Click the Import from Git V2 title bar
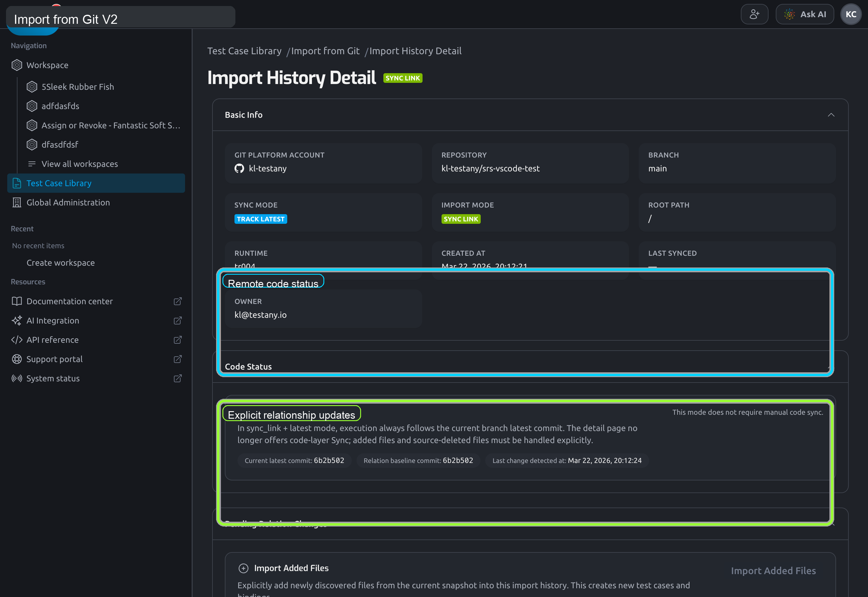 coord(121,17)
